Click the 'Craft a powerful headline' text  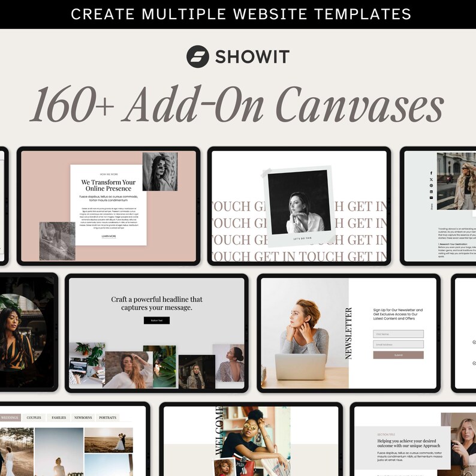point(156,303)
